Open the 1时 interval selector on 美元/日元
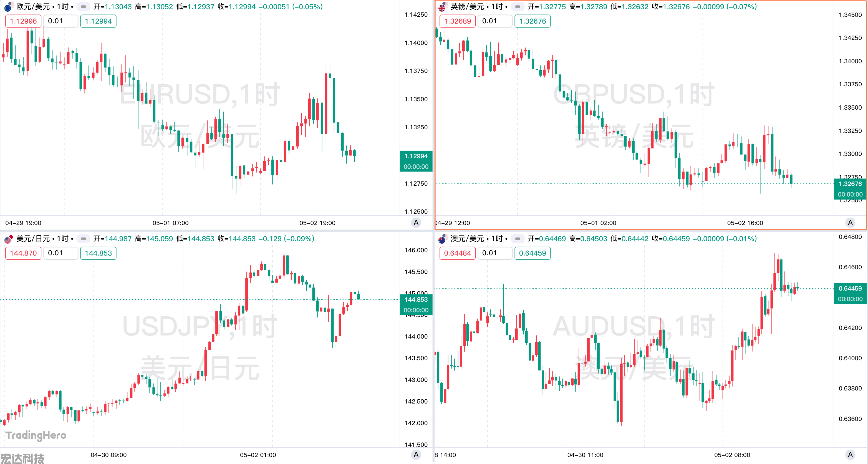868x464 pixels. pos(63,239)
